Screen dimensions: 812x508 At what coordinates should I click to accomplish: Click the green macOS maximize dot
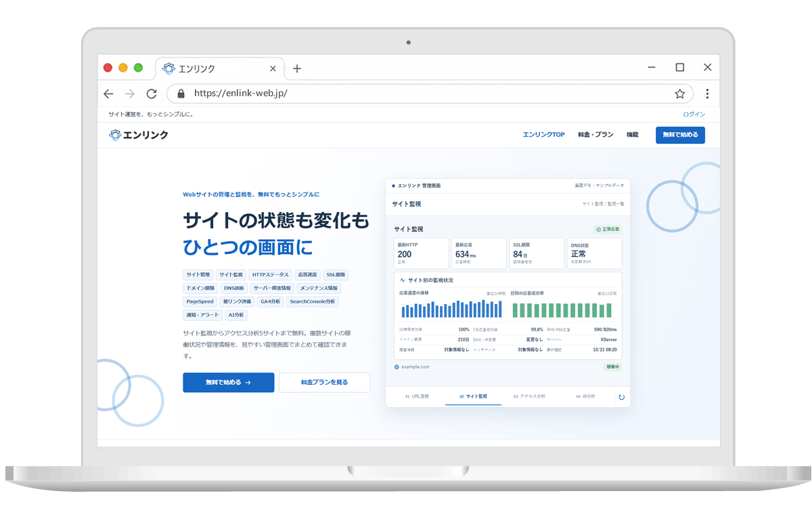138,68
